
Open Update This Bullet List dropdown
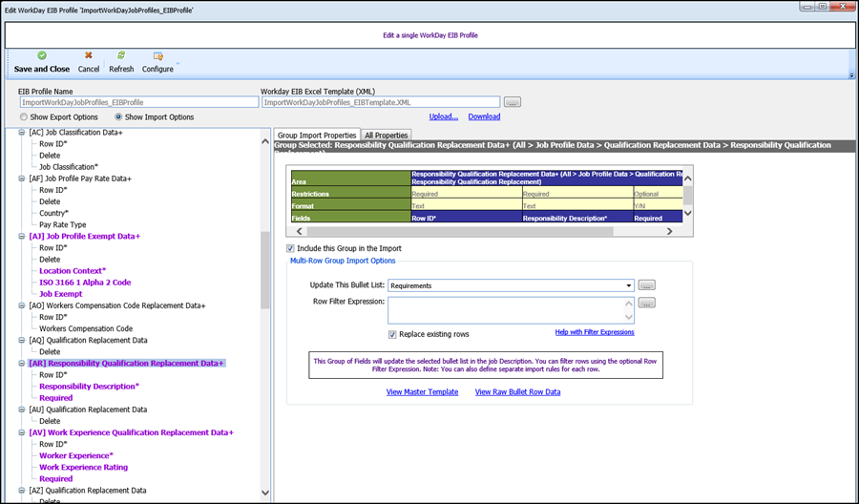click(628, 285)
